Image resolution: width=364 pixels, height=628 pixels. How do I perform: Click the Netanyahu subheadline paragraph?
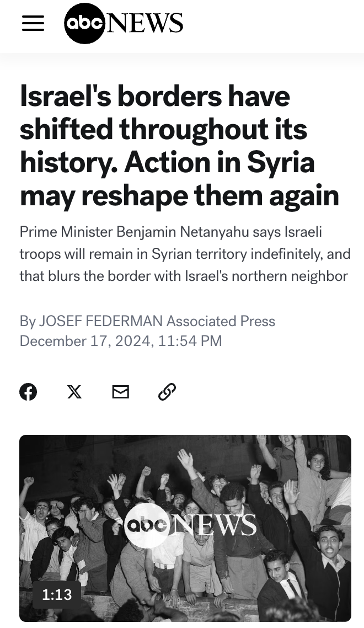click(x=184, y=254)
